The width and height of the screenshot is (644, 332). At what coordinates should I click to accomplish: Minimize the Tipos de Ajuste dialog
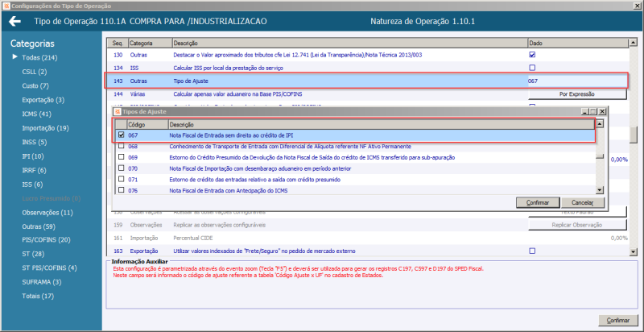point(585,111)
